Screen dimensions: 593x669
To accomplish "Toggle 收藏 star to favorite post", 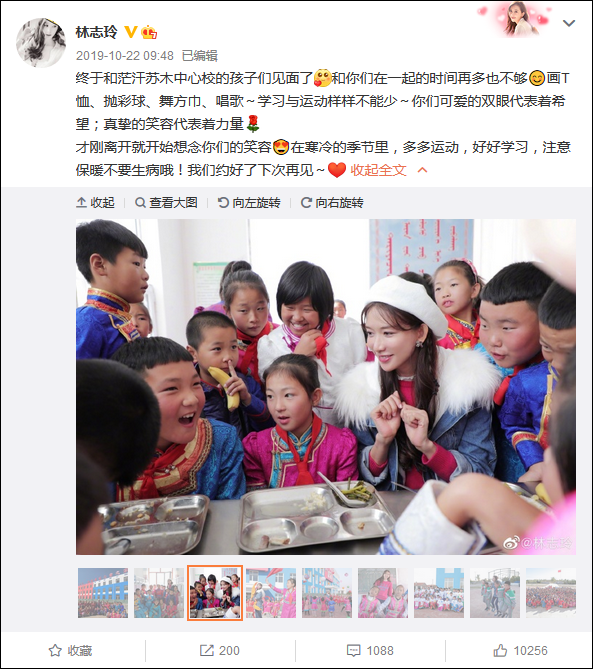I will pos(70,651).
